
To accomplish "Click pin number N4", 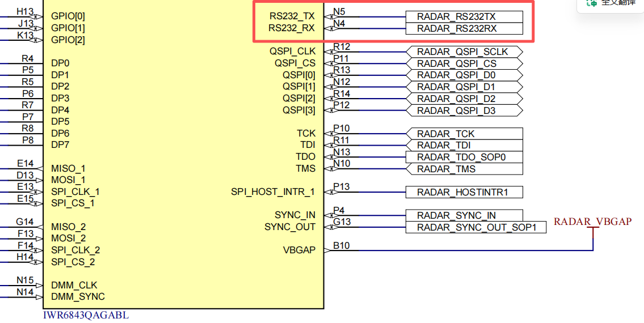I will 339,23.
